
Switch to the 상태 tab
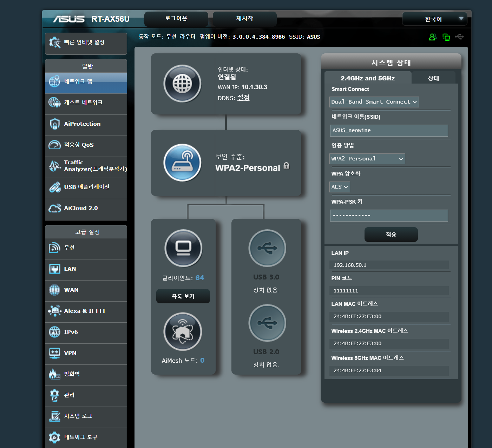pos(434,78)
